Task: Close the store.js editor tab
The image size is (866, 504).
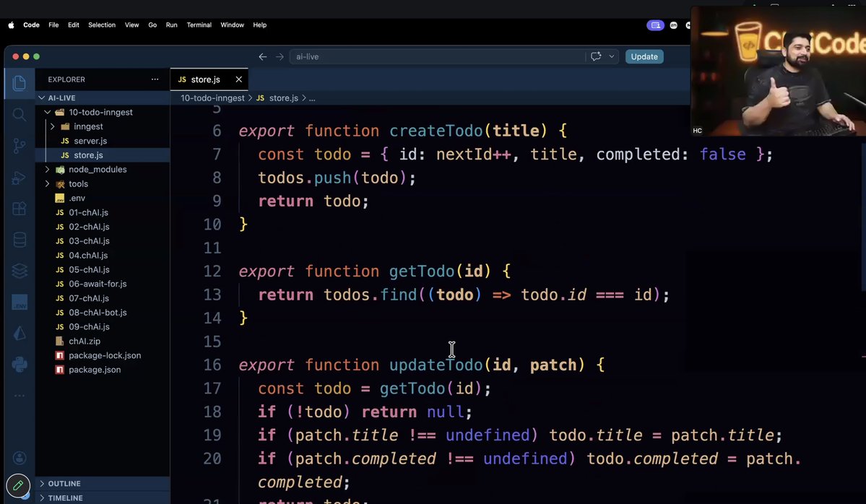Action: click(238, 79)
